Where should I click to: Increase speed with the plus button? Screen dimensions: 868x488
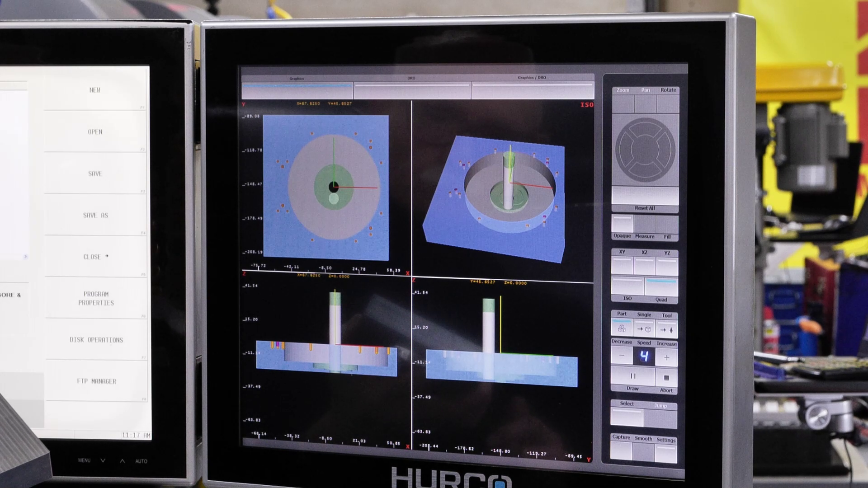coord(666,357)
